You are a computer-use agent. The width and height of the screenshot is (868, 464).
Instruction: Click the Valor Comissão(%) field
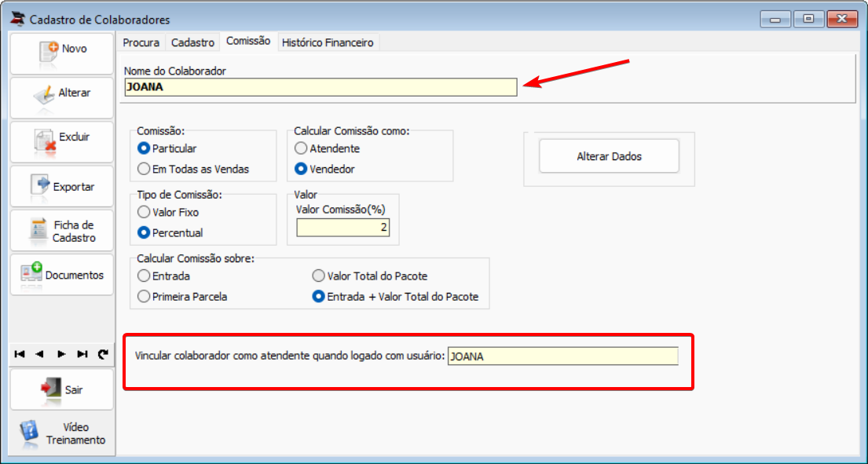(x=342, y=228)
